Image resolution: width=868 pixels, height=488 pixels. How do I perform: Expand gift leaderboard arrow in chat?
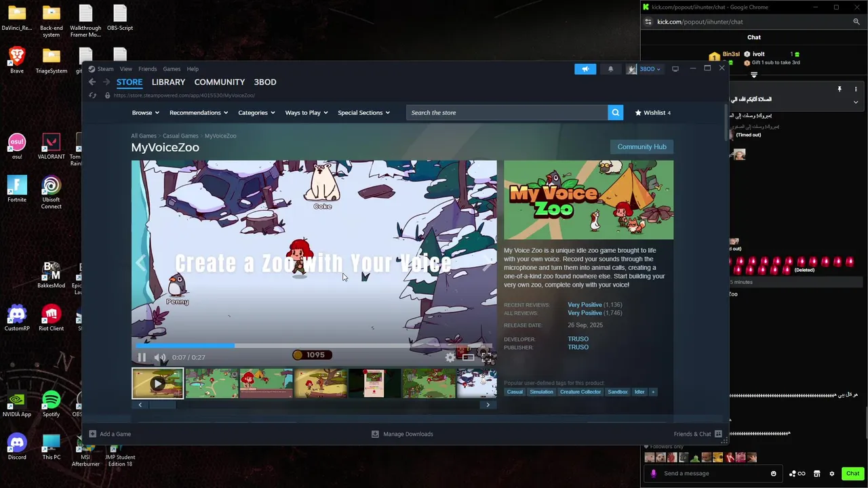(x=753, y=75)
